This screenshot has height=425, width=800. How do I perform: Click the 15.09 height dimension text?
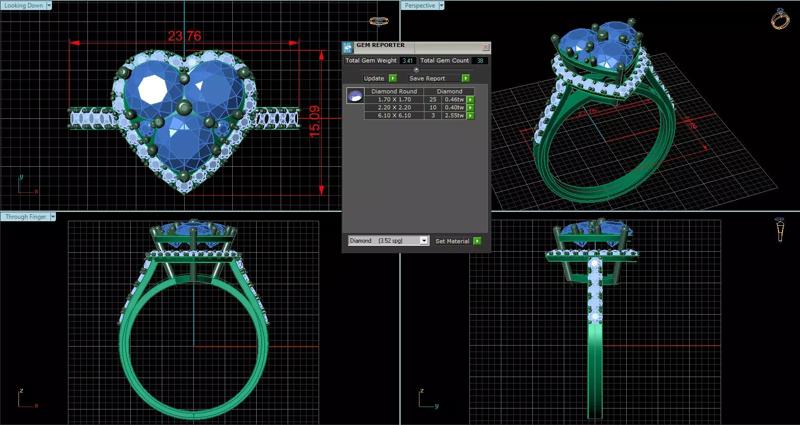tap(315, 121)
